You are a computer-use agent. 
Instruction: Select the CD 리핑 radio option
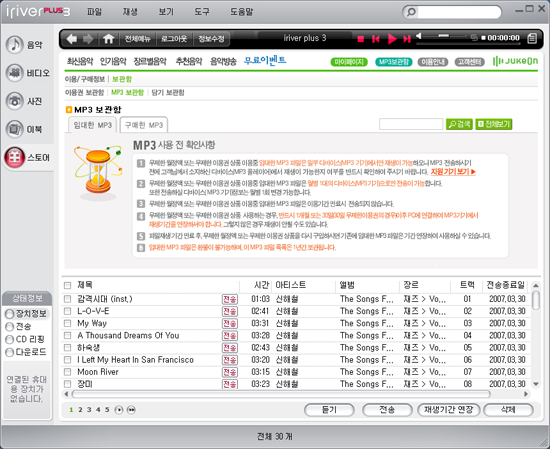10,340
